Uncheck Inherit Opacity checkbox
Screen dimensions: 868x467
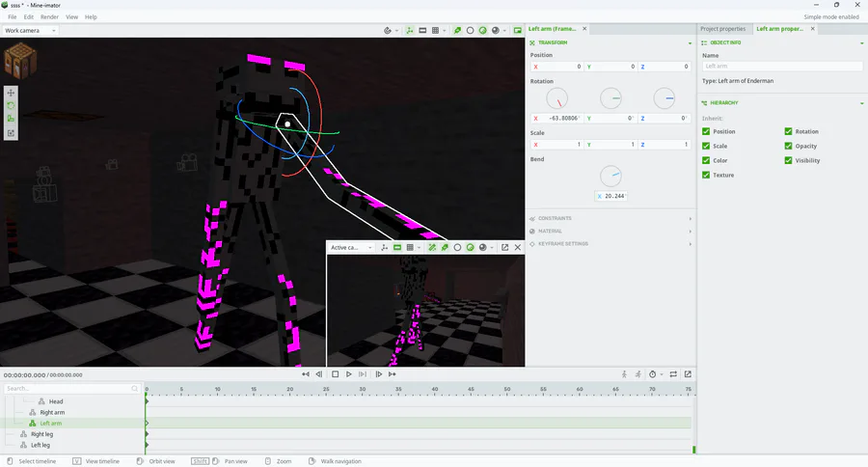pyautogui.click(x=788, y=146)
